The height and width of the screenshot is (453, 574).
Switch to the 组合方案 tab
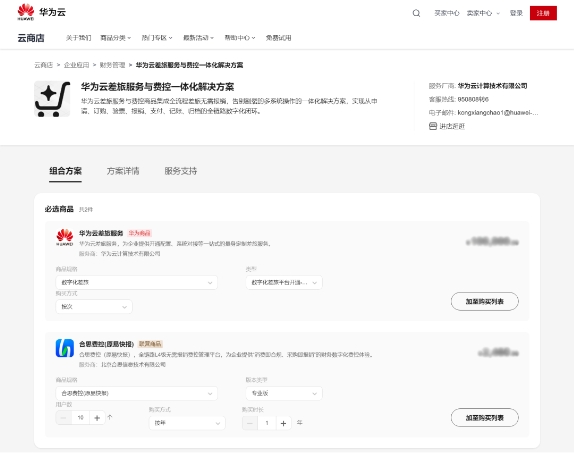point(66,171)
